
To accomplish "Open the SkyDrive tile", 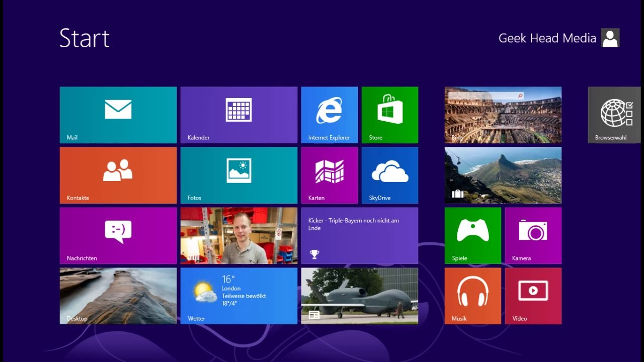I will tap(390, 175).
